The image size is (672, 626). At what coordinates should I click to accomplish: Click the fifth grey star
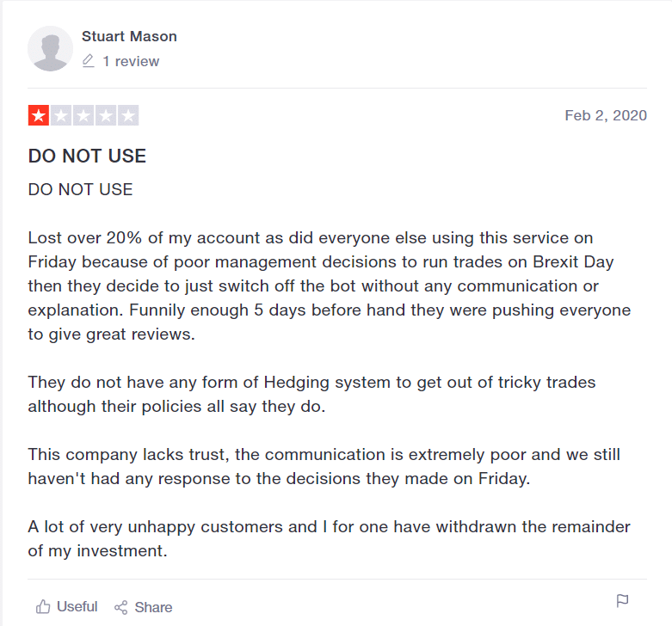tap(128, 115)
